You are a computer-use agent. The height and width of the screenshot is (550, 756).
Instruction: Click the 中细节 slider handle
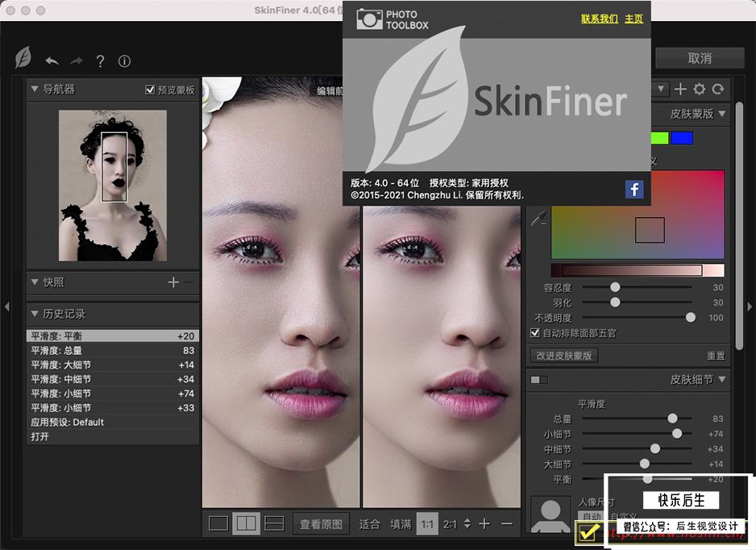pyautogui.click(x=655, y=448)
